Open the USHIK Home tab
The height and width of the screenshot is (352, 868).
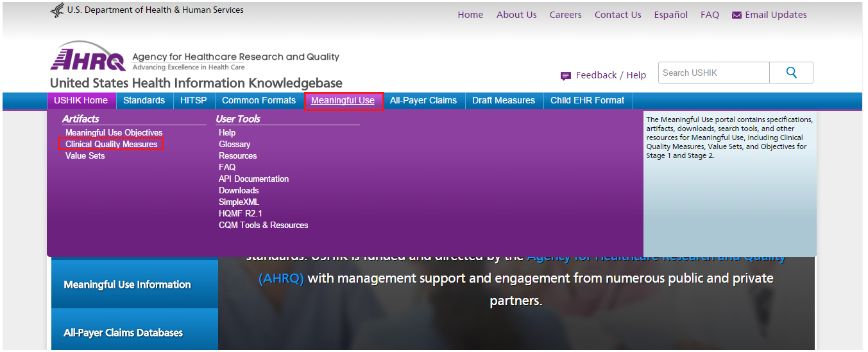click(x=81, y=100)
